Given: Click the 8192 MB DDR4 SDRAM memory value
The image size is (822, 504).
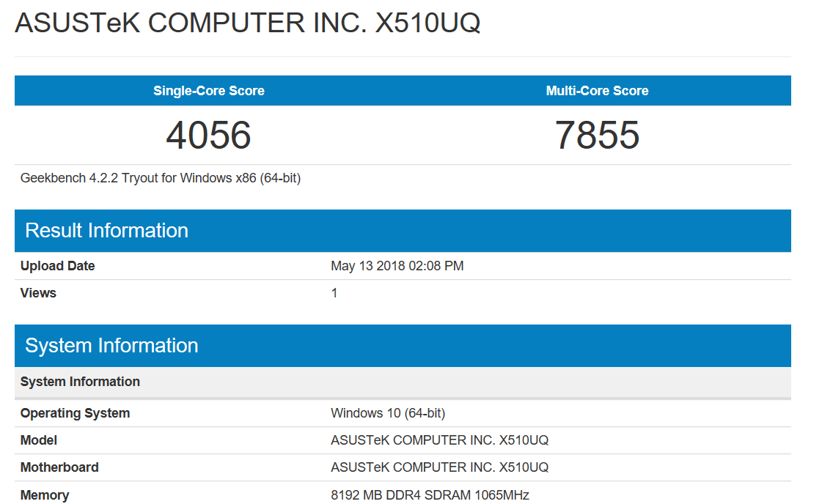Looking at the screenshot, I should coord(430,495).
